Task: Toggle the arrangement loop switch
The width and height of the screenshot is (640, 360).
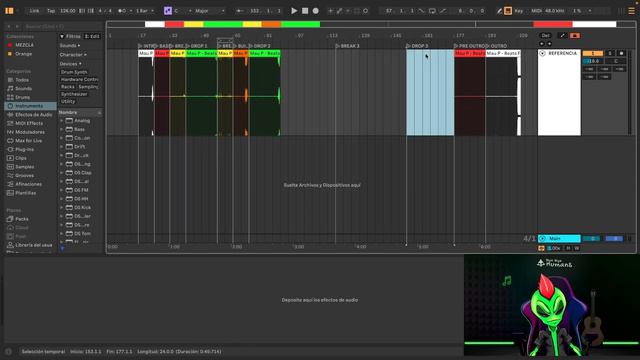Action: (x=432, y=11)
